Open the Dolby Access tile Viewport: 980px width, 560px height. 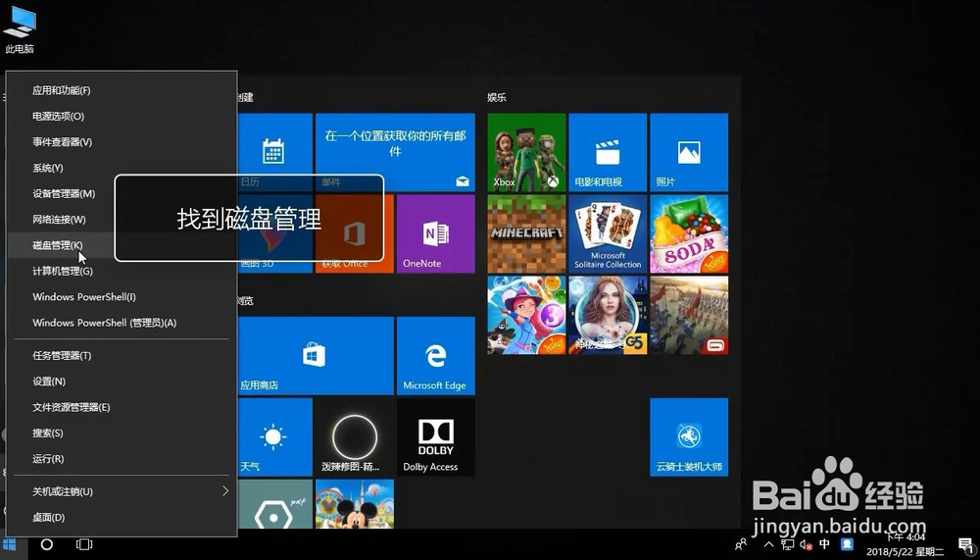(x=436, y=436)
